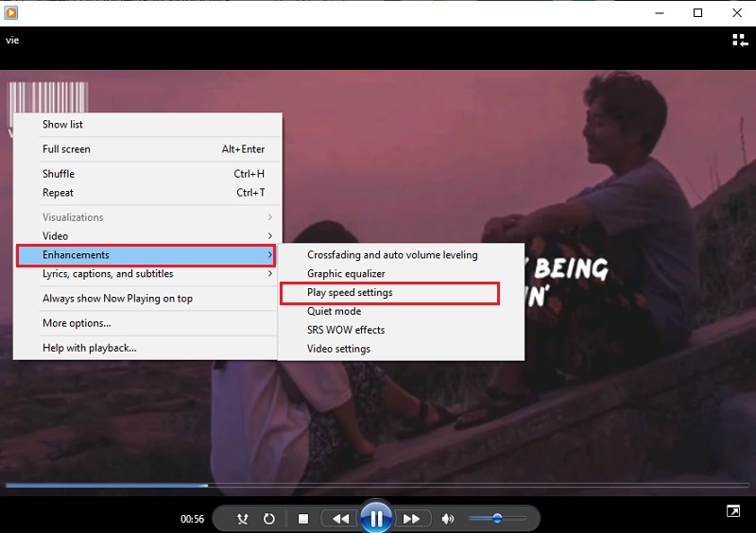Image resolution: width=756 pixels, height=533 pixels.
Task: Stop the video playback
Action: 303,519
